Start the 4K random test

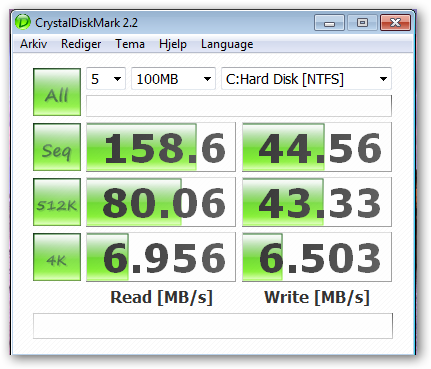click(x=57, y=257)
